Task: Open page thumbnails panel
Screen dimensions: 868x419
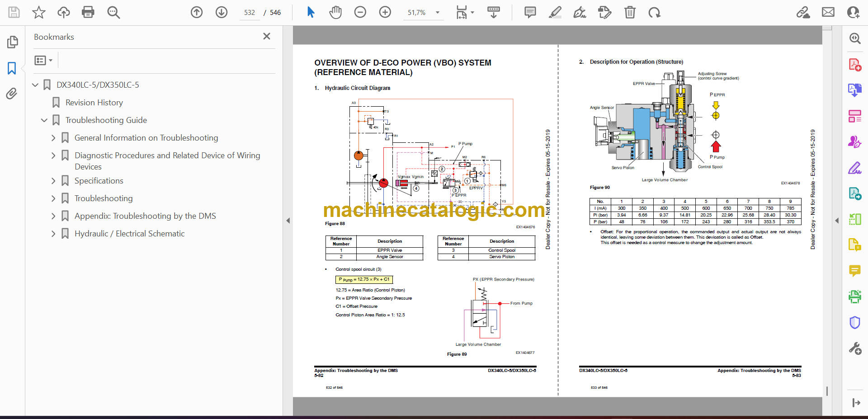Action: 12,42
